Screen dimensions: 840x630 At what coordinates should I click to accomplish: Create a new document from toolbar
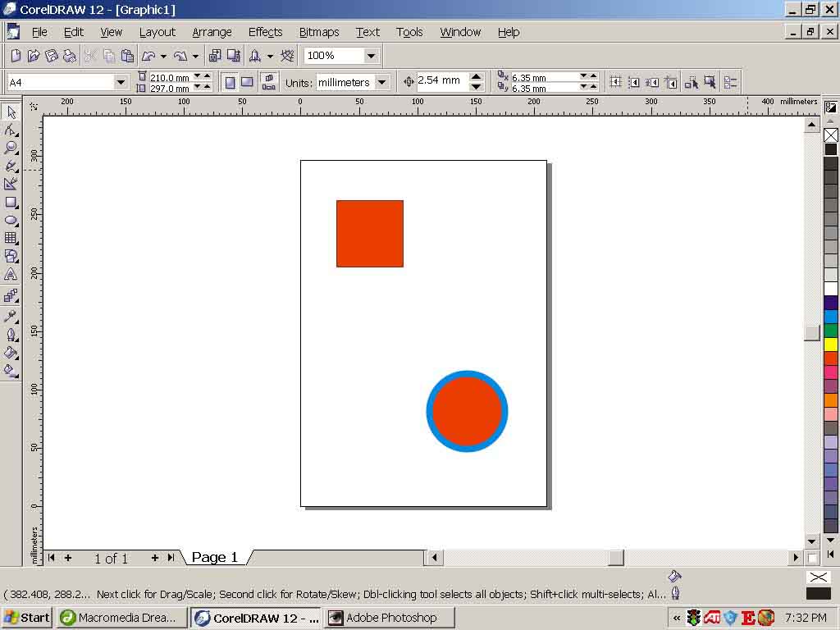[16, 56]
